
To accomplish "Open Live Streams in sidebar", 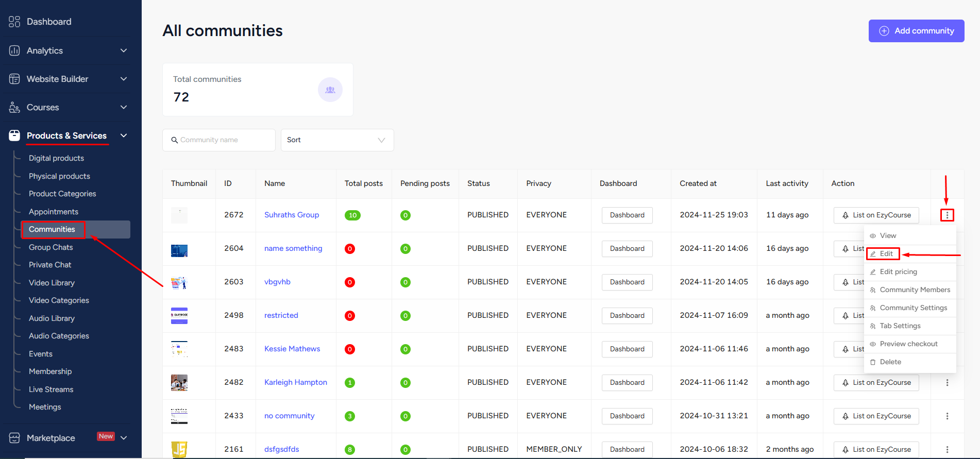I will [x=51, y=389].
